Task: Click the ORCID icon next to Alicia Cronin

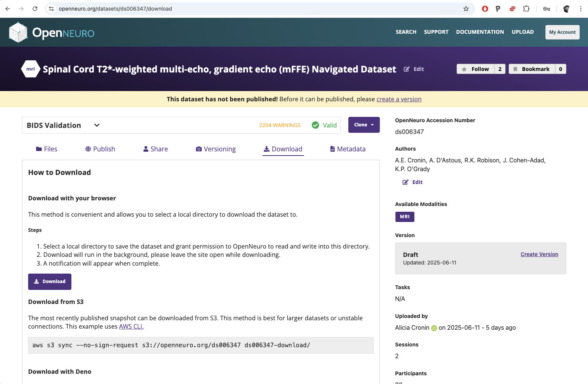Action: click(x=434, y=328)
